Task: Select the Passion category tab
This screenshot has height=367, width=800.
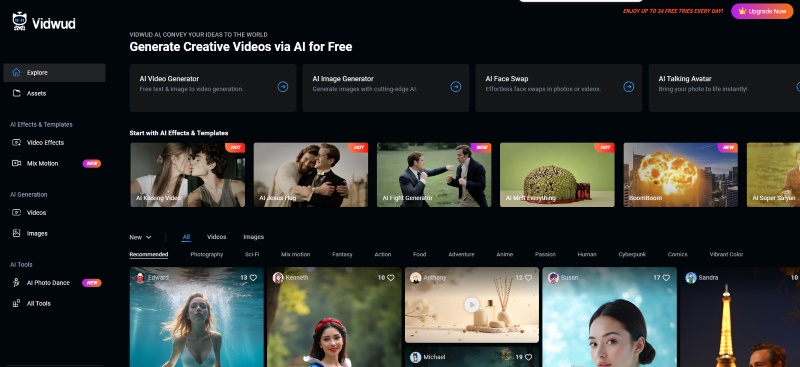Action: tap(545, 254)
